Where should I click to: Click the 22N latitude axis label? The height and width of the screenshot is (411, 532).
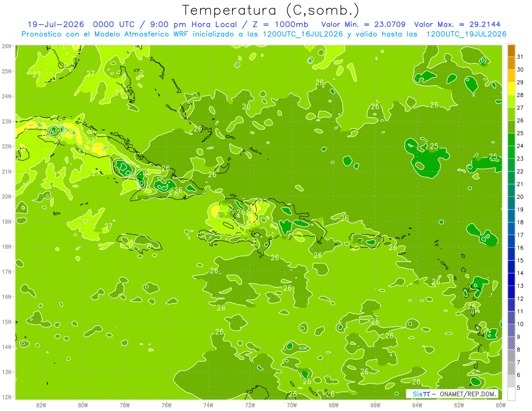point(6,146)
